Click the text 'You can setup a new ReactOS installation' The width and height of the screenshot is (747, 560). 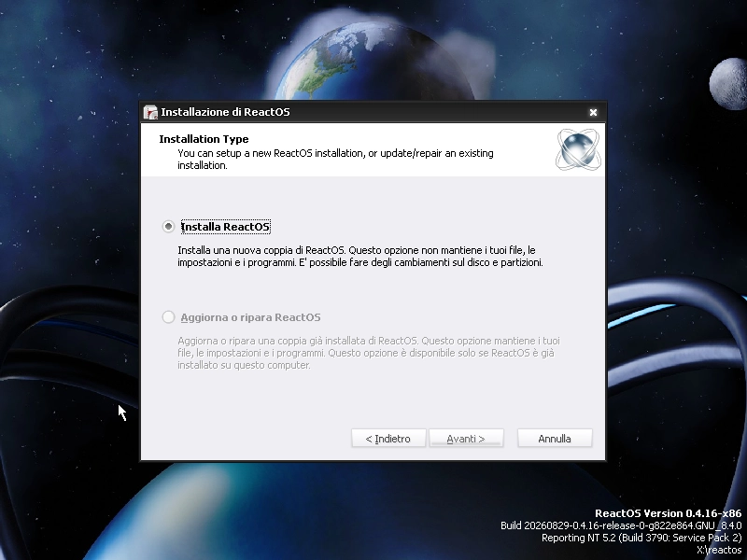pos(335,159)
